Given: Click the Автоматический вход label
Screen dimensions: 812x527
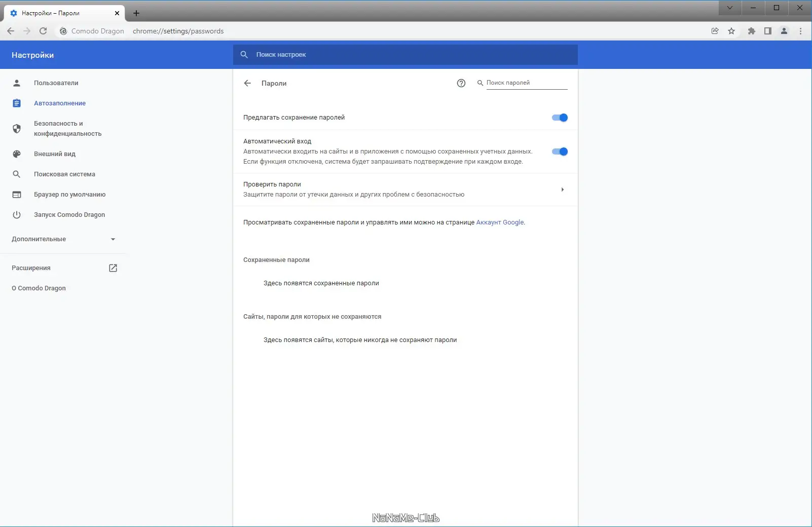Looking at the screenshot, I should [277, 141].
